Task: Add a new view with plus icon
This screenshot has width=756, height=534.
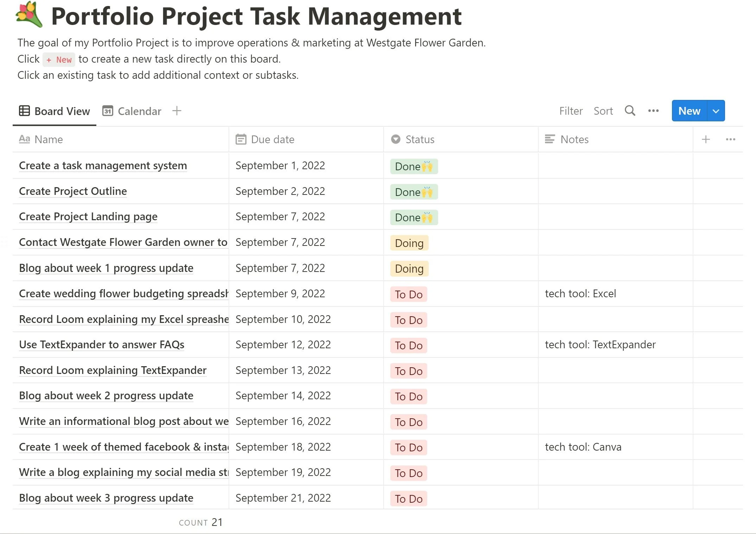Action: (177, 111)
